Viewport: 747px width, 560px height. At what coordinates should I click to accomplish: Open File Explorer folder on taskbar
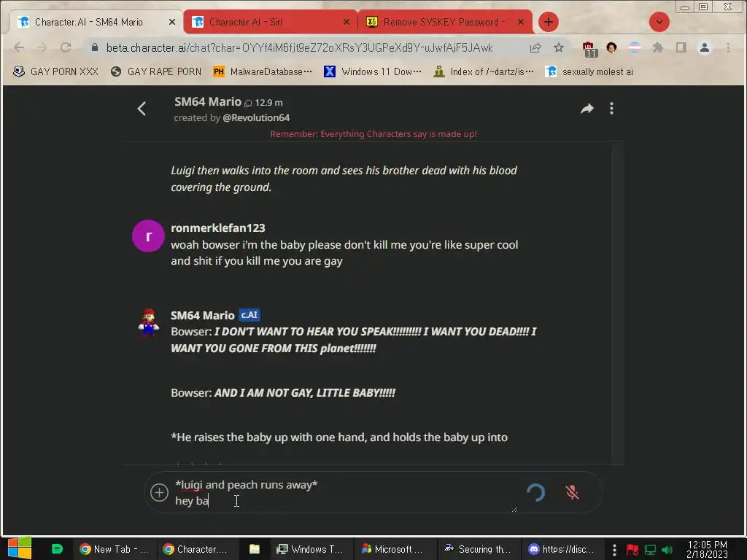[255, 549]
